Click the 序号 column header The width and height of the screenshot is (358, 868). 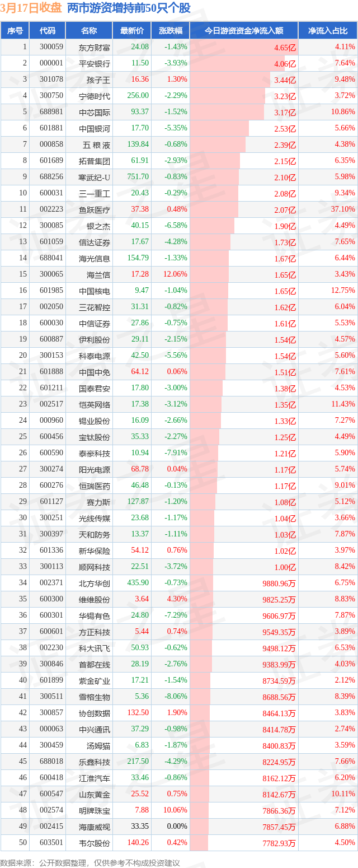pyautogui.click(x=15, y=31)
